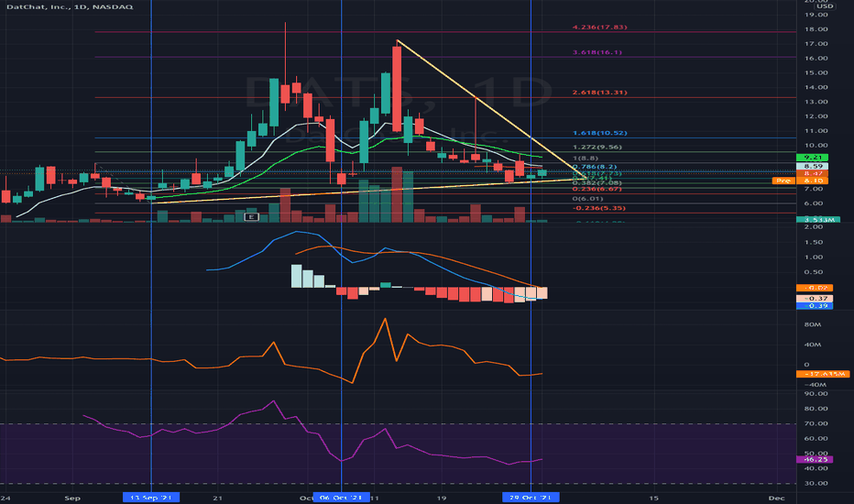Click the orange -17.615M indicator value tag

coord(823,374)
